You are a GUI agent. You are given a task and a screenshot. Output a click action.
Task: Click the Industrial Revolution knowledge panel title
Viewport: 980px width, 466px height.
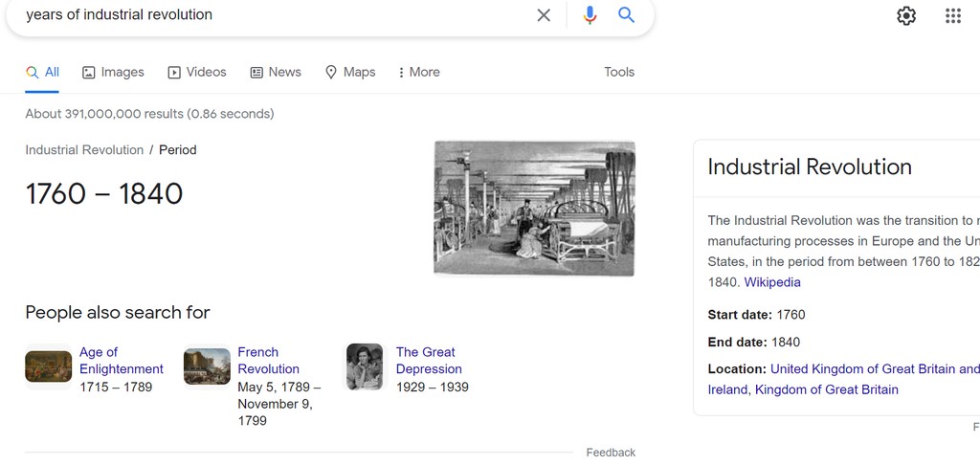coord(810,166)
